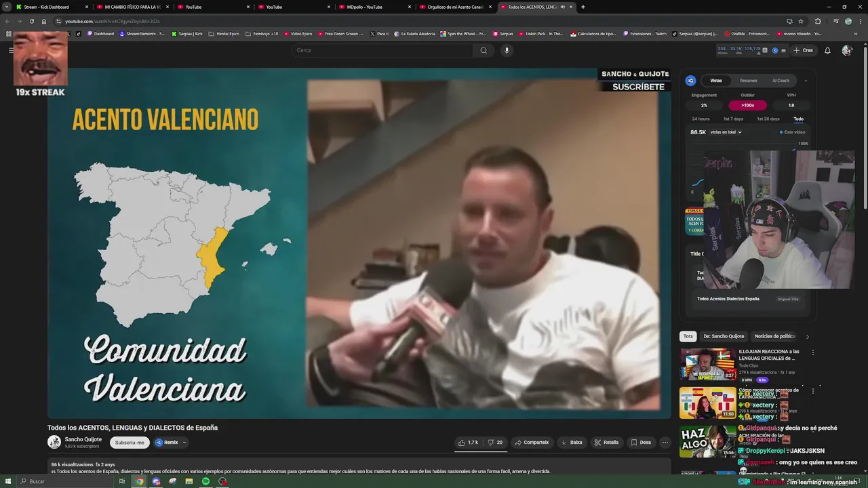Click the YouTube 'Cerca' search field
This screenshot has width=868, height=488.
382,50
